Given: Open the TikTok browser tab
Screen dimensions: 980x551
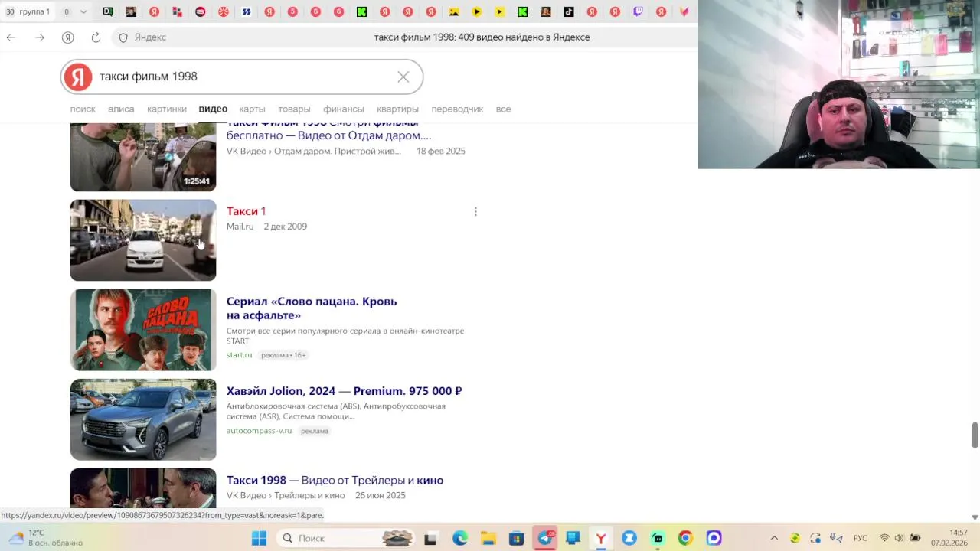Looking at the screenshot, I should pos(569,11).
